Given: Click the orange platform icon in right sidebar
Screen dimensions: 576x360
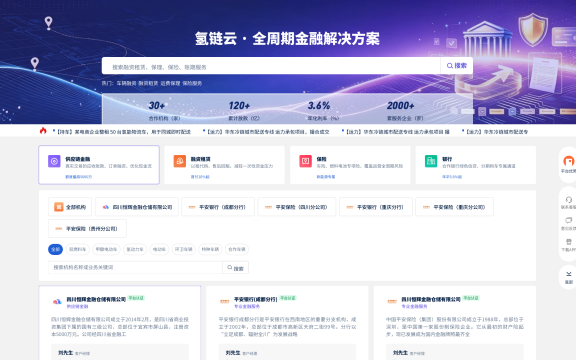Looking at the screenshot, I should (x=569, y=161).
